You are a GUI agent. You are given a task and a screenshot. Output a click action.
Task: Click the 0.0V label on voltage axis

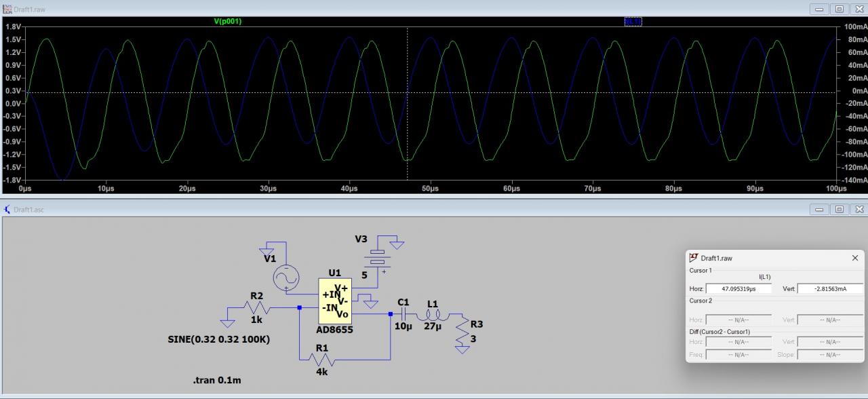(x=13, y=103)
